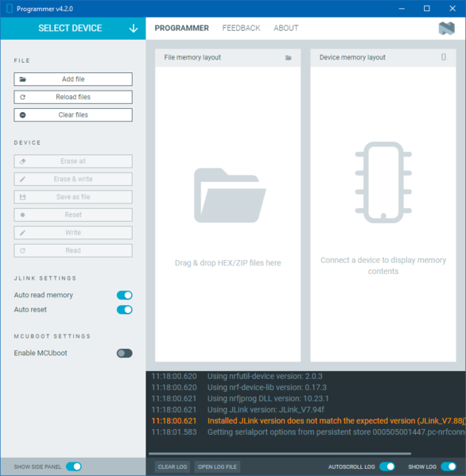Click the folder icon in File memory layout header
Screen dimensions: 466x476
coord(289,58)
